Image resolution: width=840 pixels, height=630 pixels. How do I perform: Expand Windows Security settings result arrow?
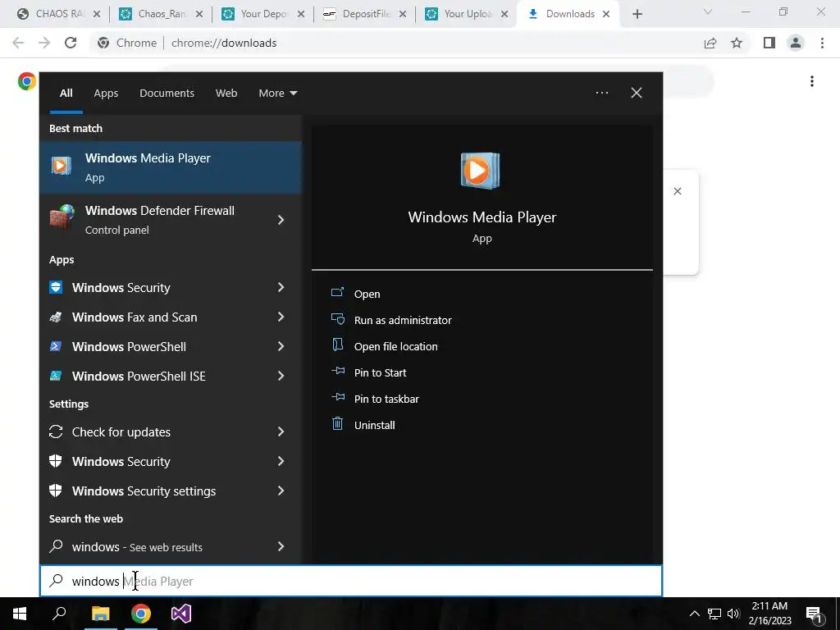pyautogui.click(x=281, y=491)
